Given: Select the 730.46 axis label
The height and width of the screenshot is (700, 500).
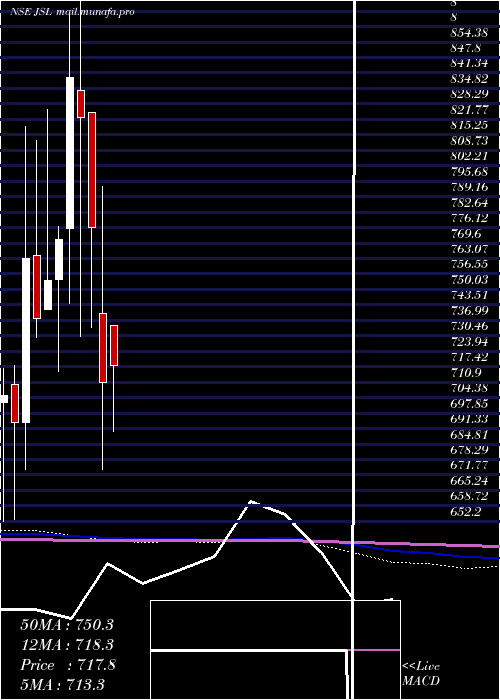Looking at the screenshot, I should [x=469, y=327].
